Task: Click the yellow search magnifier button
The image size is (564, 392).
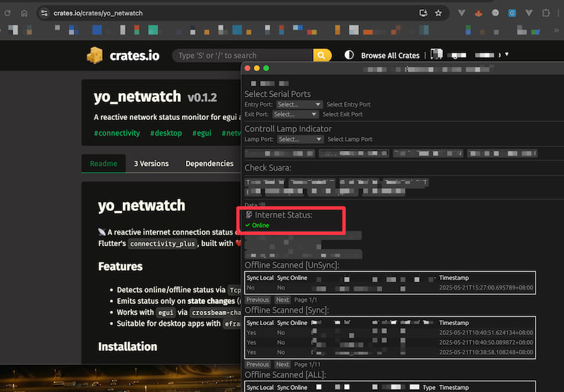Action: click(x=322, y=56)
